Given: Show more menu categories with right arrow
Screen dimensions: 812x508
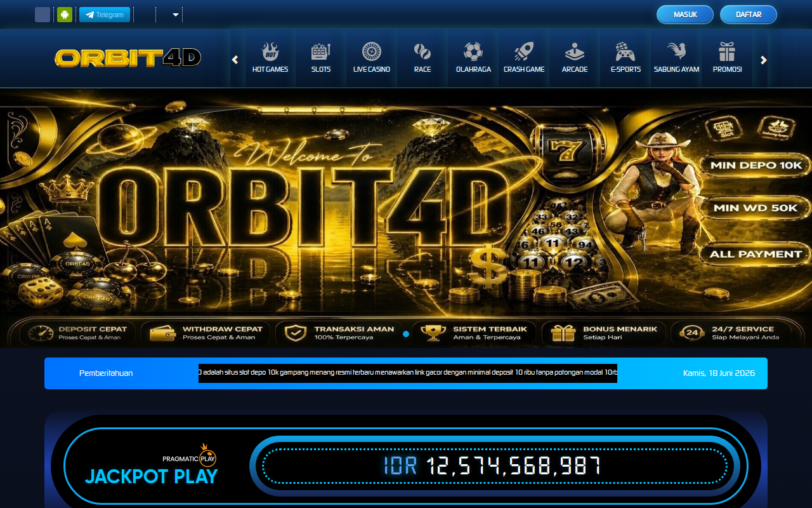Looking at the screenshot, I should [x=764, y=60].
